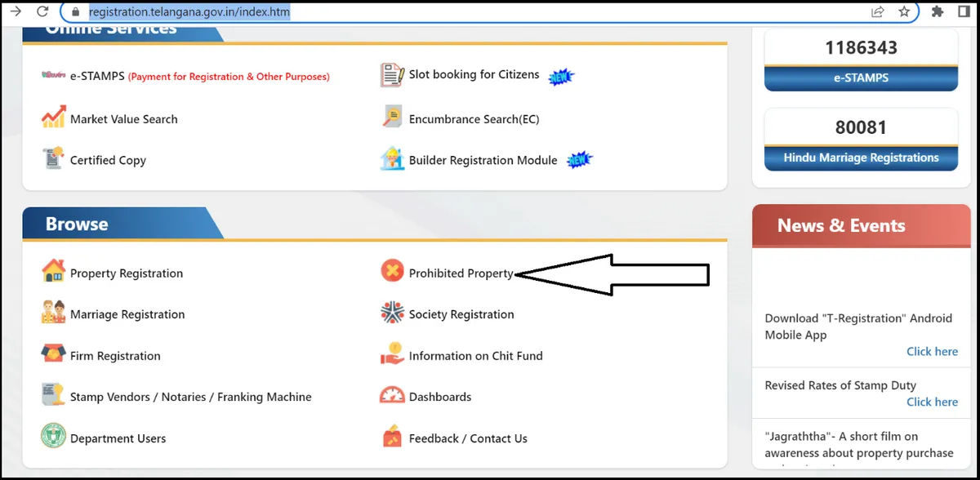Viewport: 980px width, 480px height.
Task: Bookmark this page with the star icon
Action: (904, 12)
